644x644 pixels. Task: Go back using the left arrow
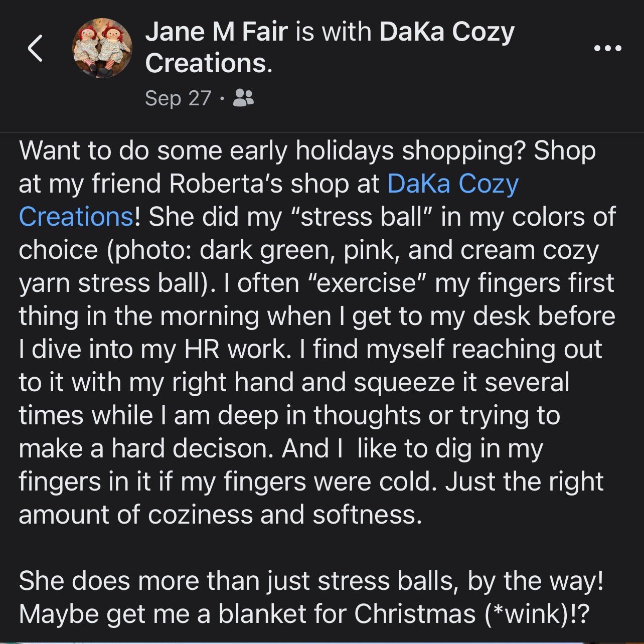click(35, 49)
